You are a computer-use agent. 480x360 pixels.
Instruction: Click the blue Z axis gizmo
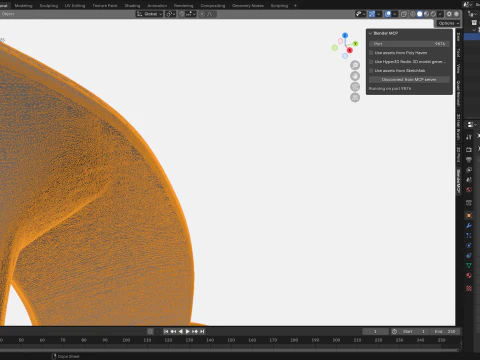pyautogui.click(x=345, y=35)
